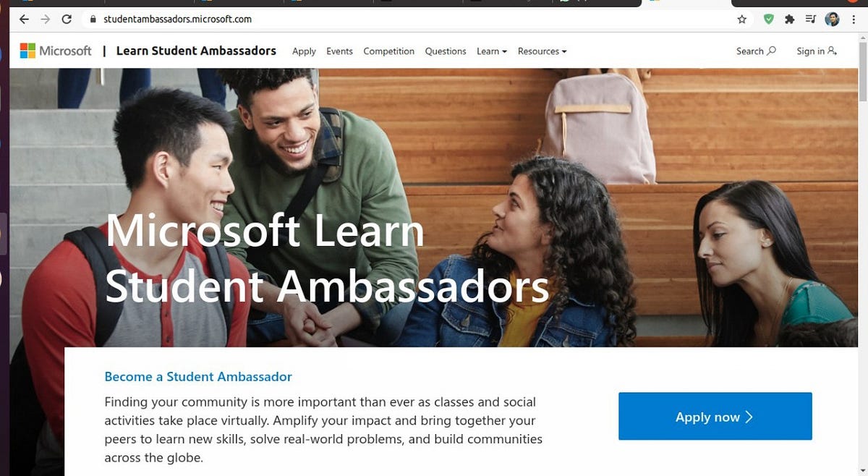Open the media control playlist icon
The height and width of the screenshot is (476, 868).
810,20
